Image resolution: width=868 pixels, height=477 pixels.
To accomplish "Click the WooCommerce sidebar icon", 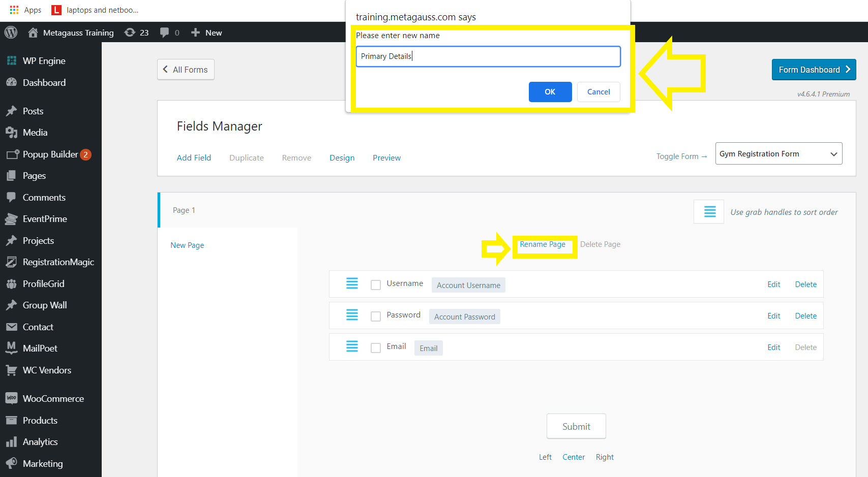I will point(11,398).
